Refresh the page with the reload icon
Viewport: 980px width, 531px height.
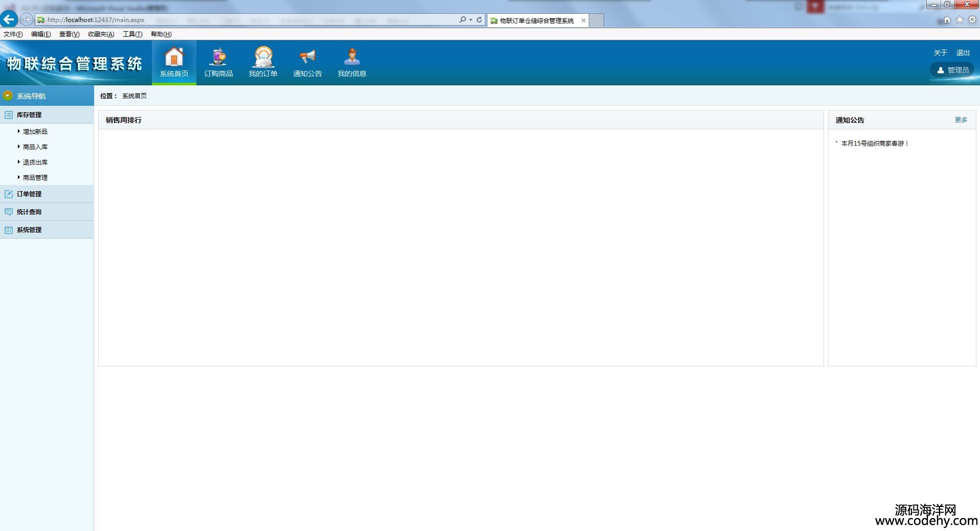(x=479, y=19)
